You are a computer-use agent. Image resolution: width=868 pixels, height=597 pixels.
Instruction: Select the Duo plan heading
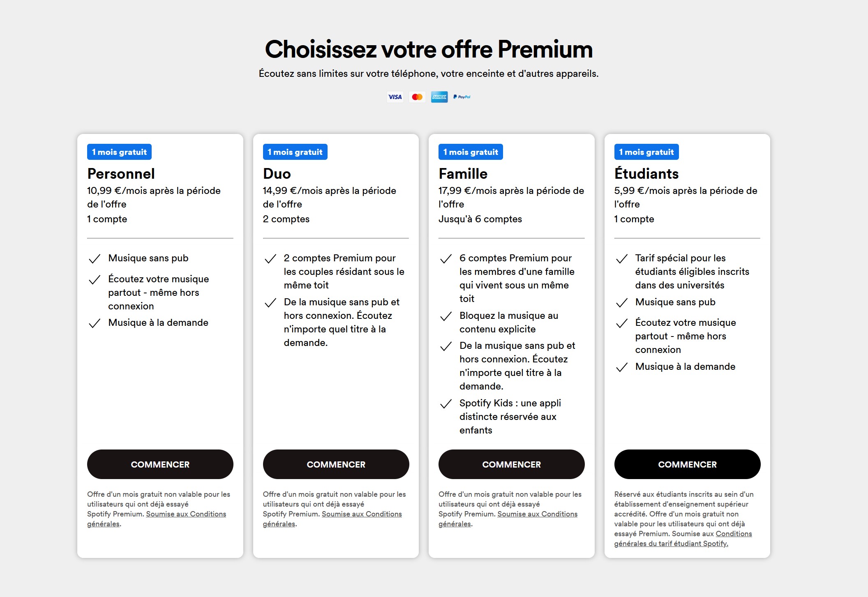pos(277,174)
